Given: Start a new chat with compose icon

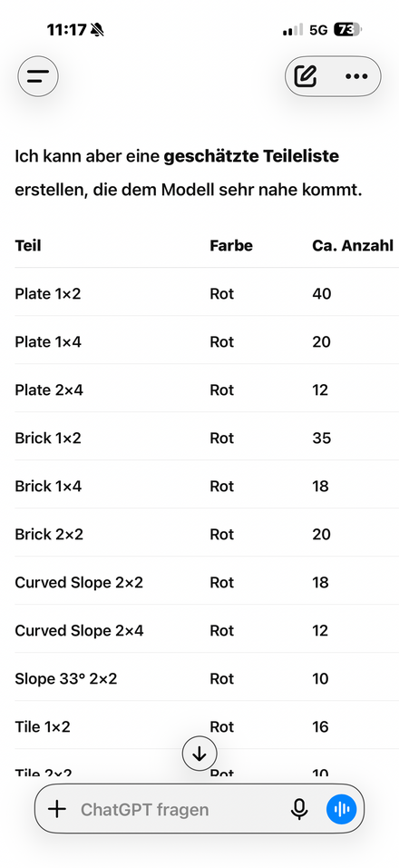Looking at the screenshot, I should click(305, 76).
